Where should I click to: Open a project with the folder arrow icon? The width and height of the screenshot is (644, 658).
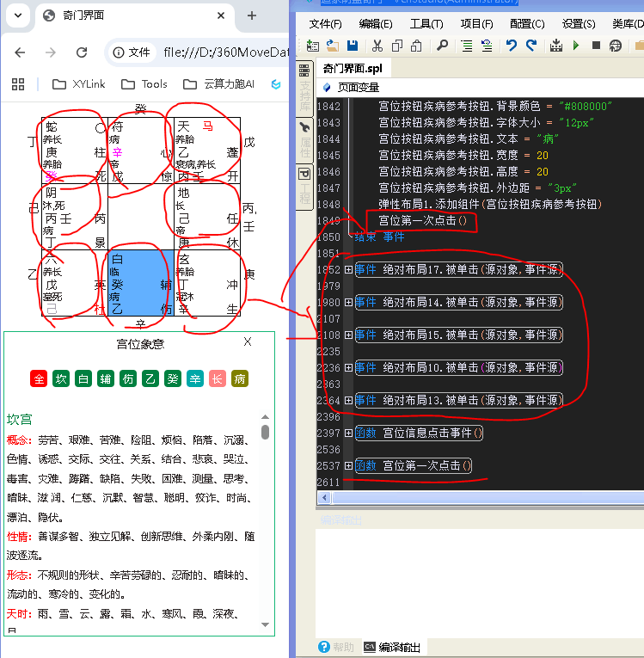(x=333, y=46)
